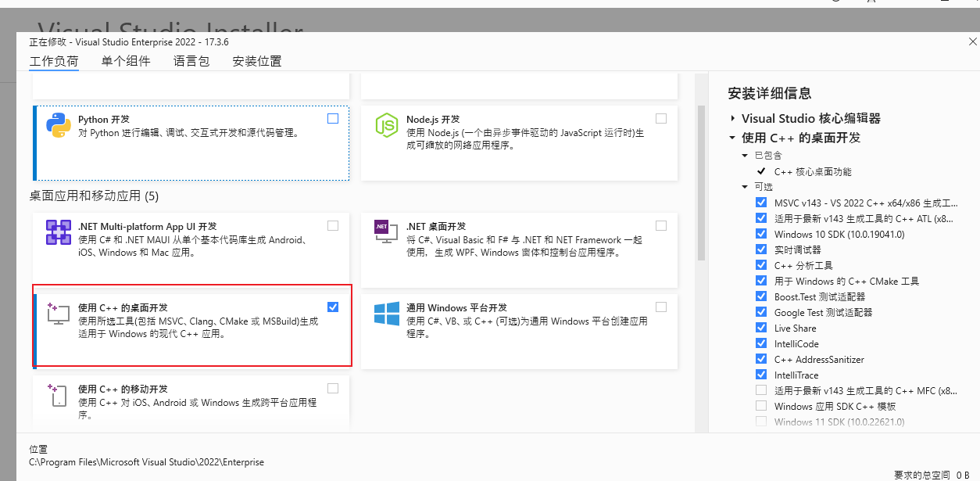Click the C++ 核心桌面功能 item
The image size is (980, 481).
point(813,171)
